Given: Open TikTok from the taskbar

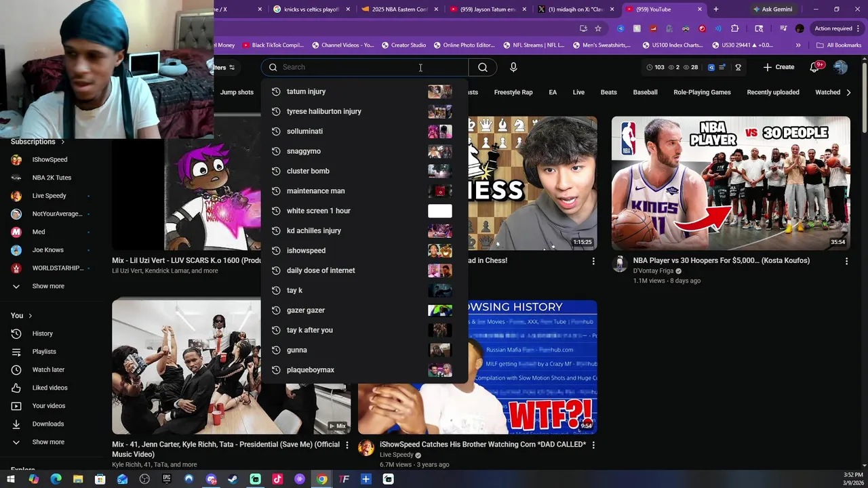Looking at the screenshot, I should (x=277, y=479).
